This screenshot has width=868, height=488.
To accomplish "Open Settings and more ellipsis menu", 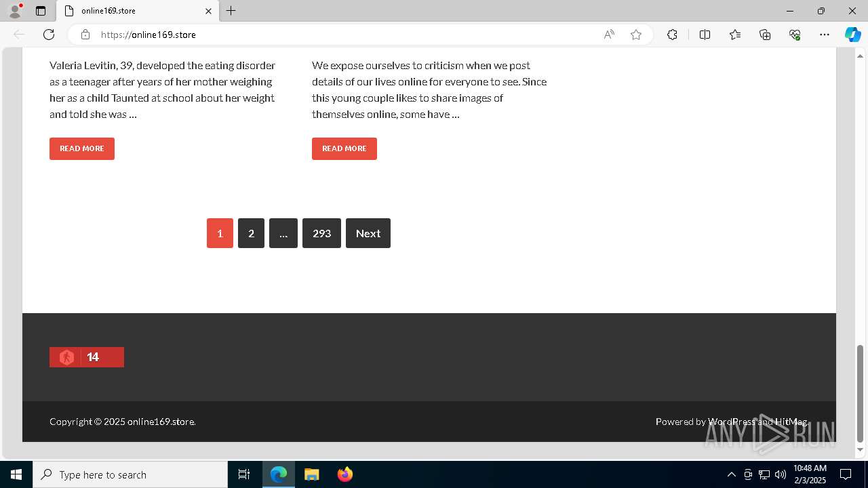I will [825, 35].
